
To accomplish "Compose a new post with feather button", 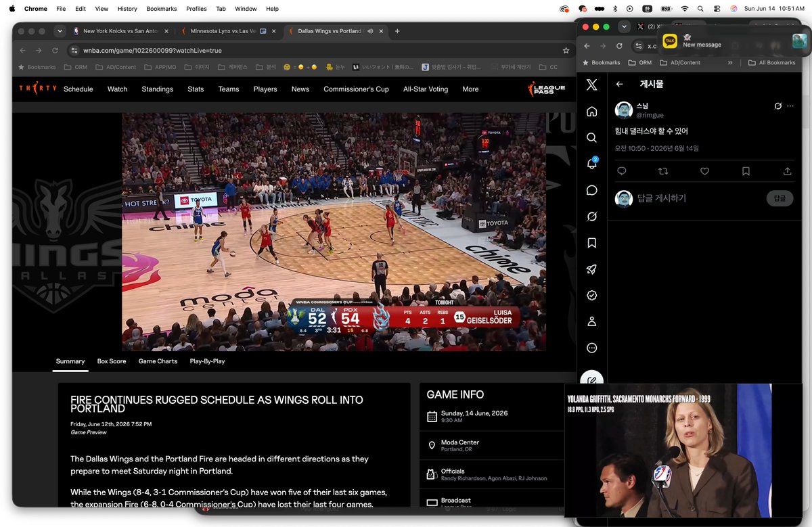I will 591,379.
